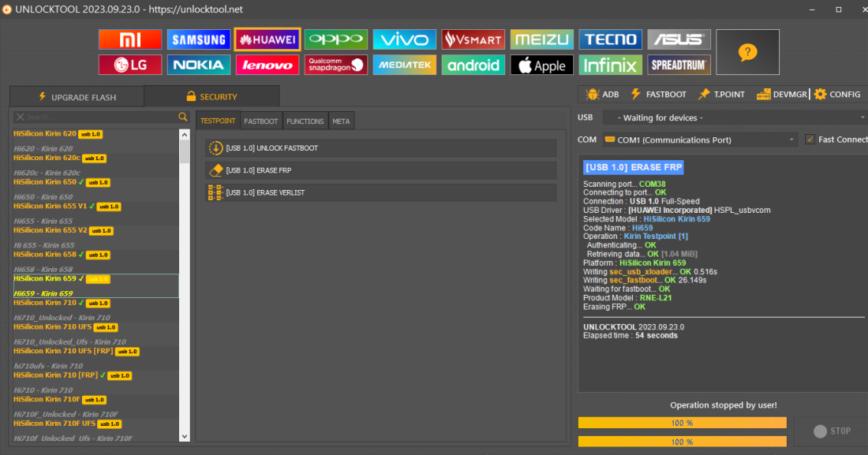Run [USB 1.0] ERASE VERLIST
The height and width of the screenshot is (455, 868).
(381, 192)
